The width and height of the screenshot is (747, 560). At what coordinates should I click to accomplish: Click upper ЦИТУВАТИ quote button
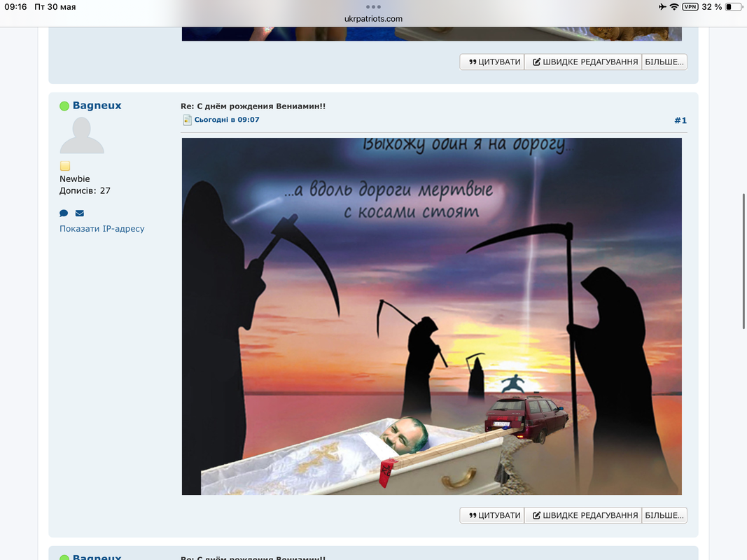pyautogui.click(x=492, y=62)
